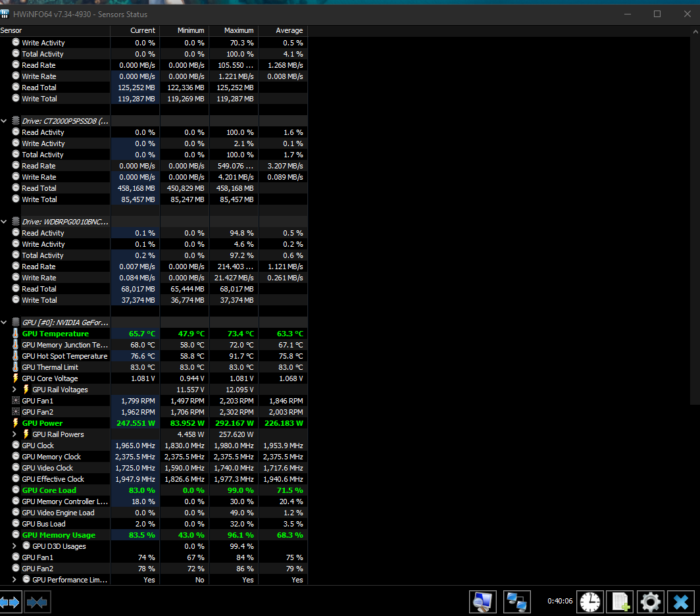Expand the GPU D3D Usages entry

14,546
